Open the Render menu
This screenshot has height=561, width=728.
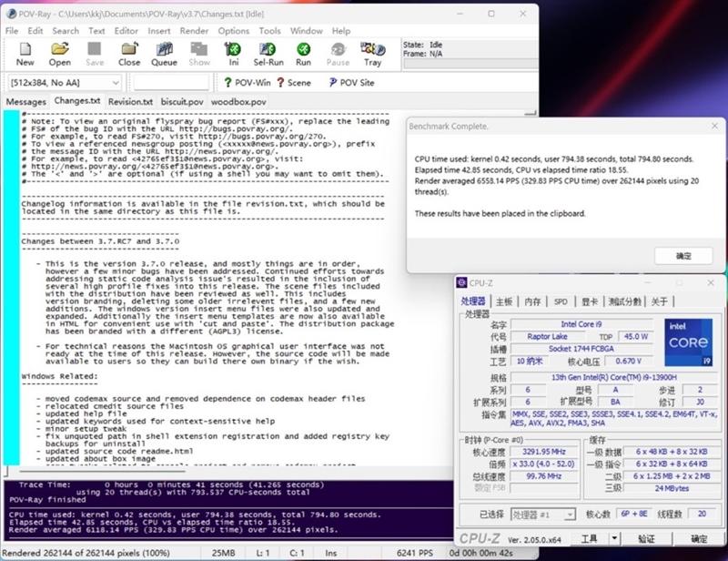194,31
